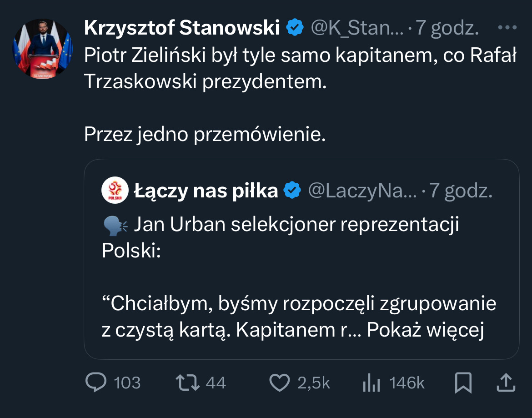Click the Łączy nas piłka account name

206,191
